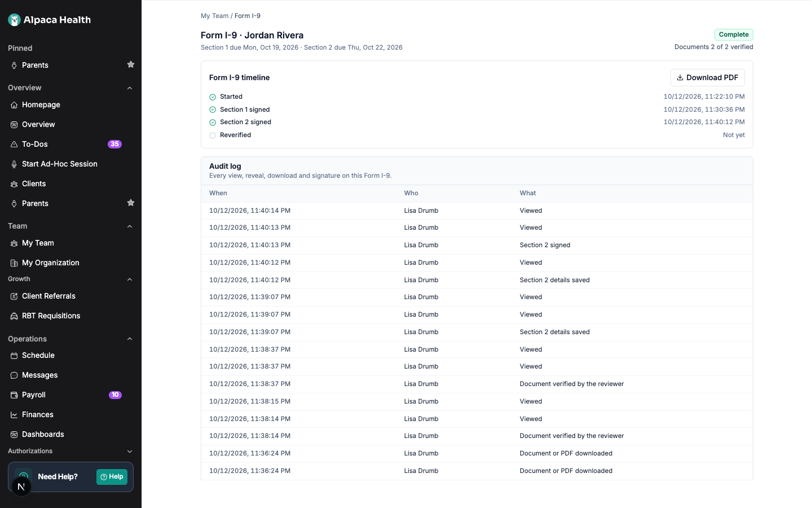Unpin Parents using star in Pinned section
Image resolution: width=812 pixels, height=508 pixels.
coord(131,64)
